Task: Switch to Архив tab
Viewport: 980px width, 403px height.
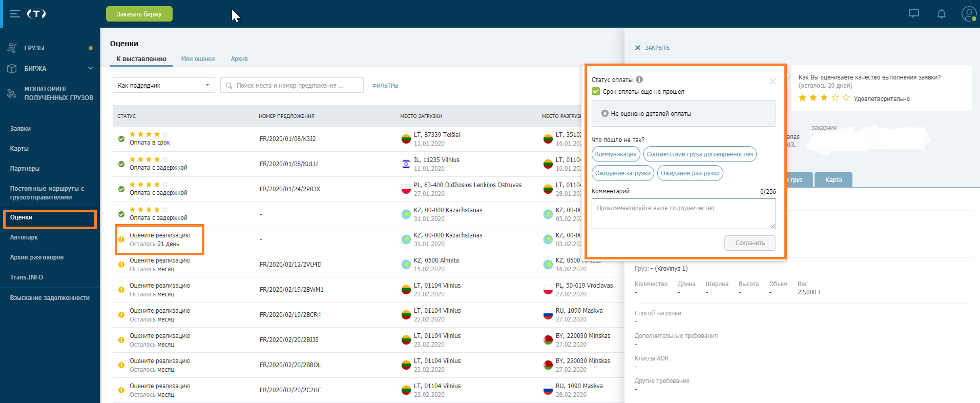Action: [x=239, y=59]
